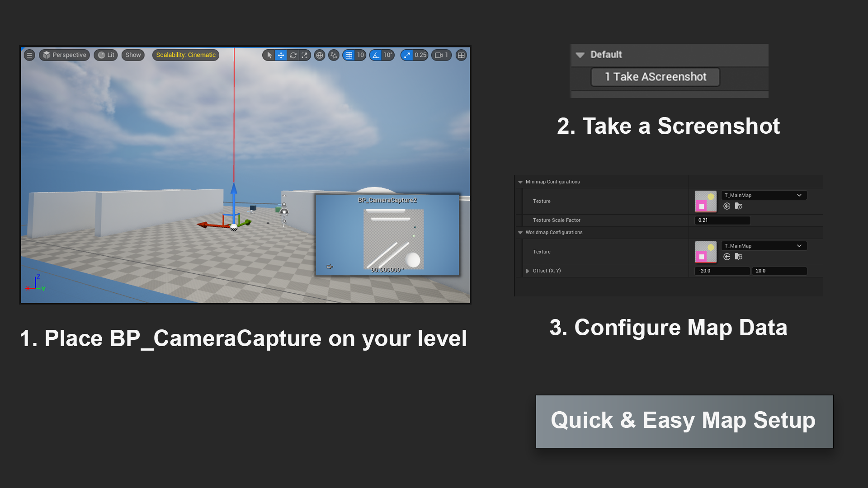Image resolution: width=868 pixels, height=488 pixels.
Task: Expand the Offset (X, Y) property
Action: tap(528, 271)
